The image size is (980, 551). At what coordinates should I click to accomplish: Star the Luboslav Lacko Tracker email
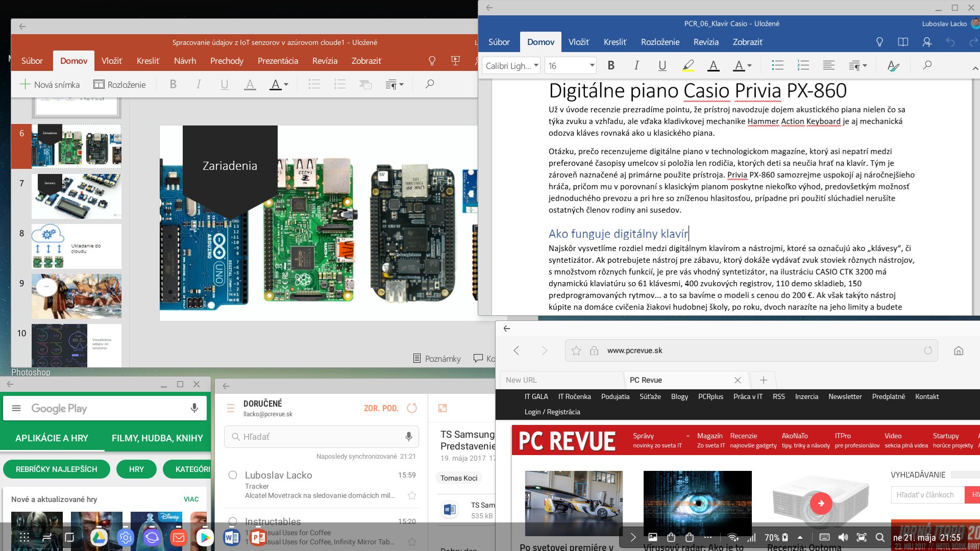412,495
